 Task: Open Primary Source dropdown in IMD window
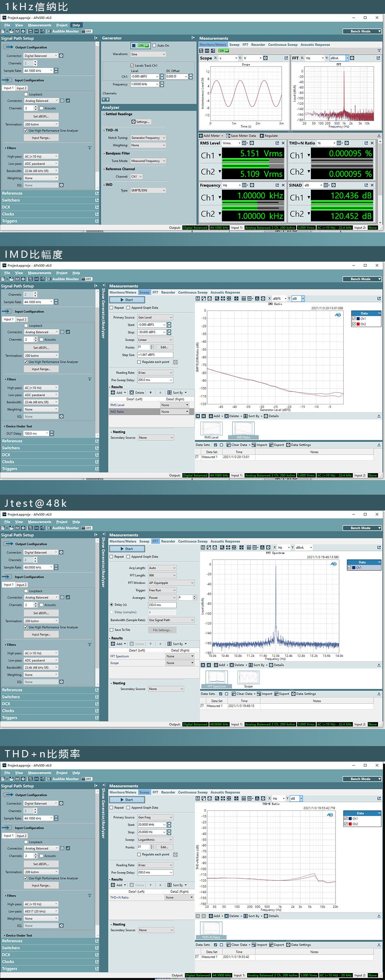[x=155, y=317]
